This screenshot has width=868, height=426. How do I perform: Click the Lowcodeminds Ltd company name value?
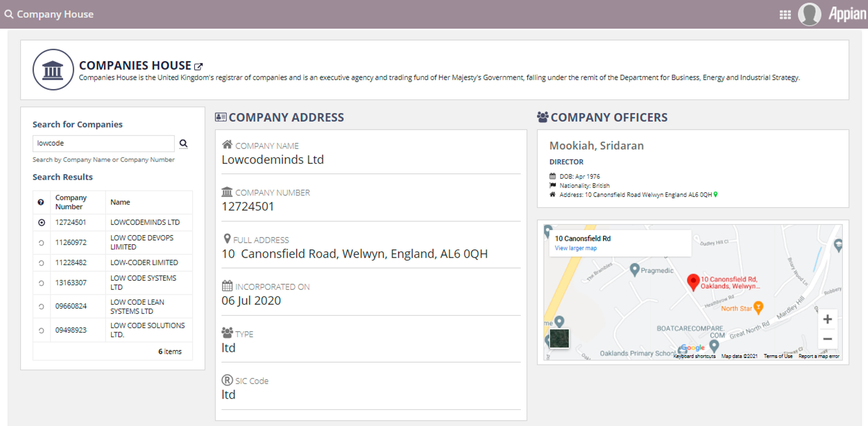[x=273, y=160]
